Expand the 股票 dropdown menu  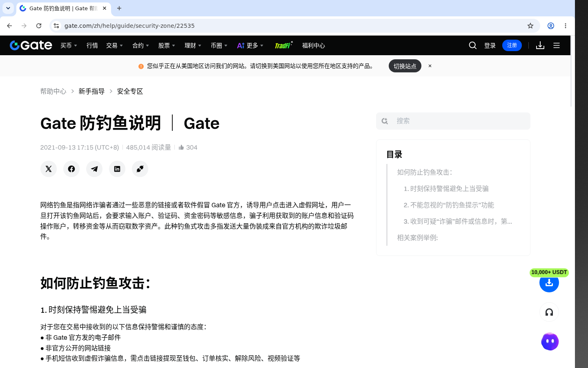coord(167,45)
